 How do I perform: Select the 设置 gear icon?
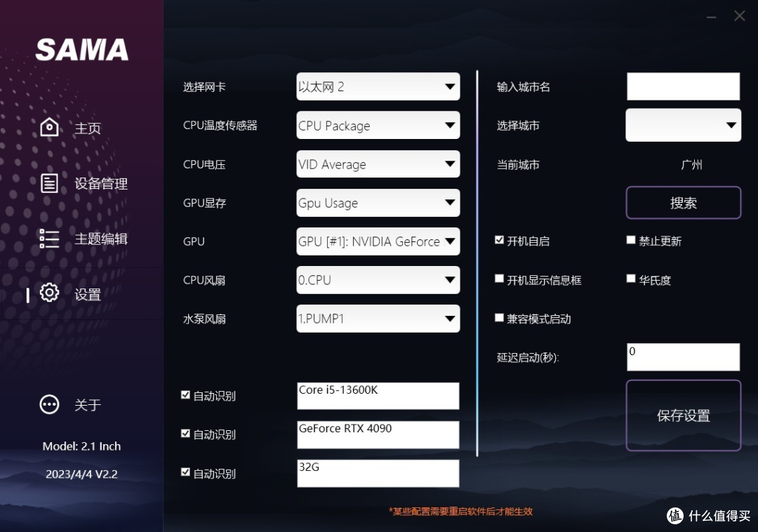[49, 293]
